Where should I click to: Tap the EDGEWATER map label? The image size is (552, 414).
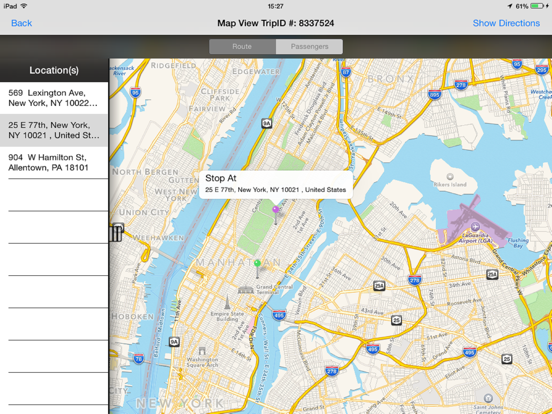[256, 71]
